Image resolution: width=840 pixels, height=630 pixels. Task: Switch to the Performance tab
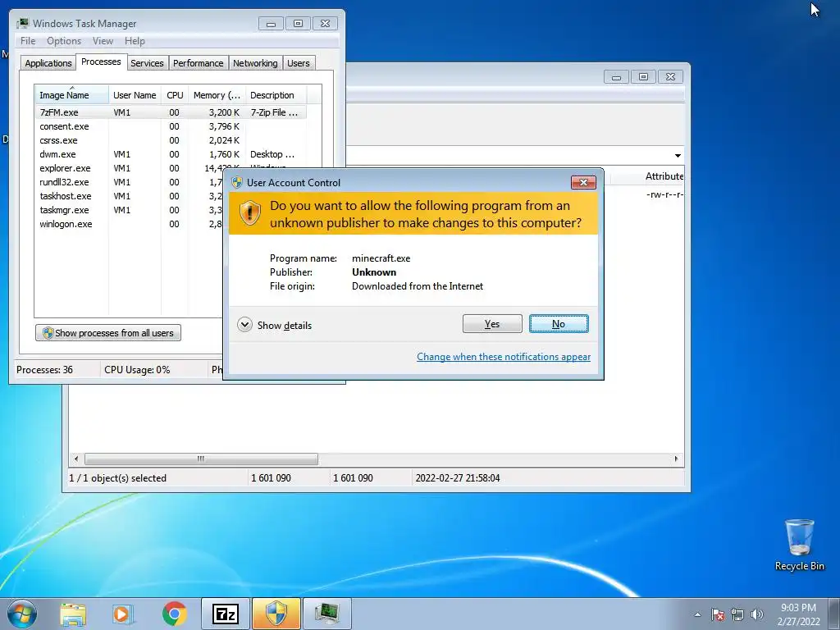199,63
